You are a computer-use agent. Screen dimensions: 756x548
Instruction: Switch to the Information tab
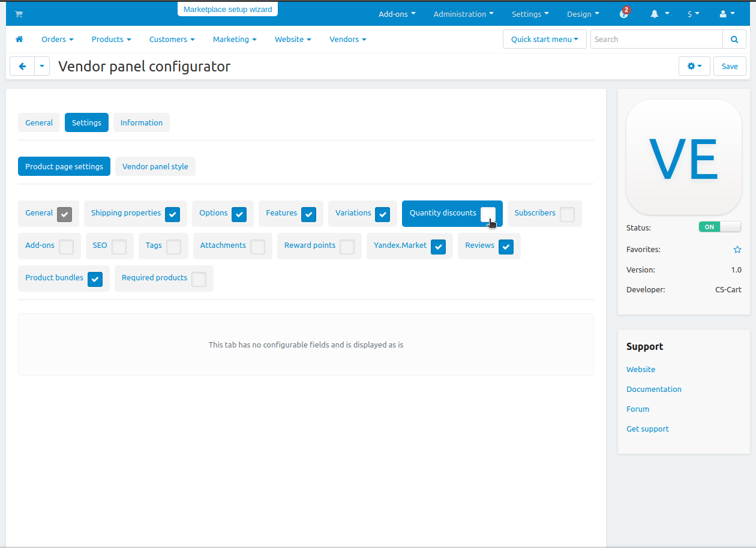pyautogui.click(x=142, y=122)
